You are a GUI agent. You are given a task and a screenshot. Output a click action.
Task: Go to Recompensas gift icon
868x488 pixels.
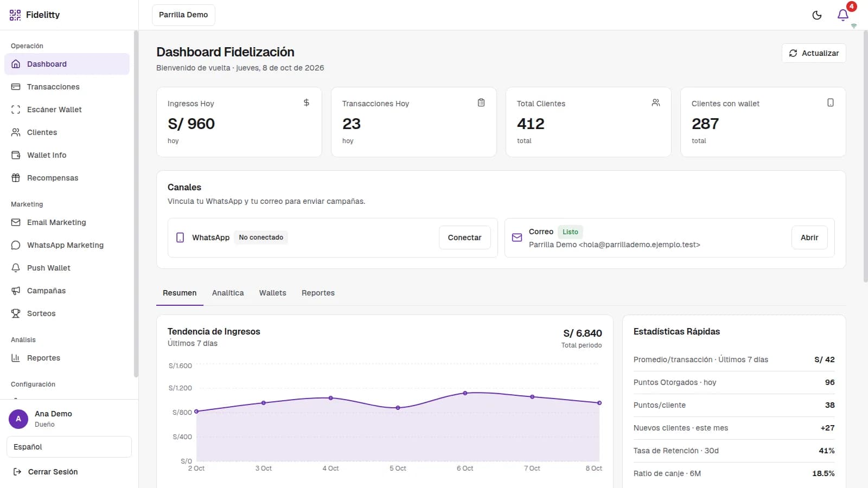coord(16,178)
